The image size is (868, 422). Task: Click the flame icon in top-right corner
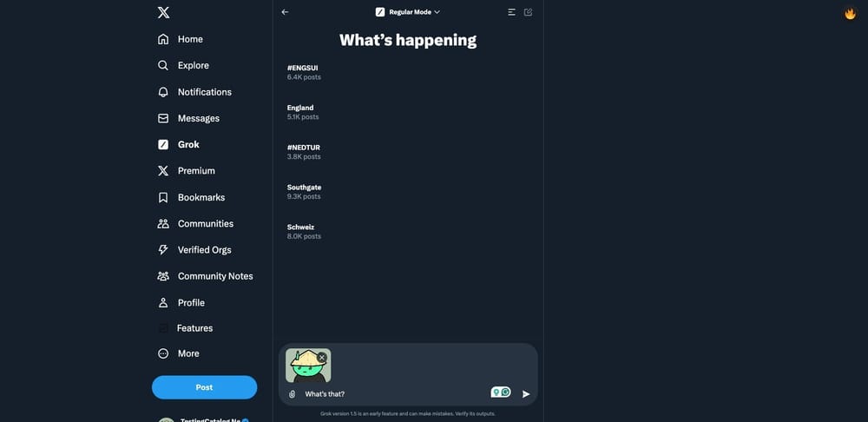coord(851,14)
